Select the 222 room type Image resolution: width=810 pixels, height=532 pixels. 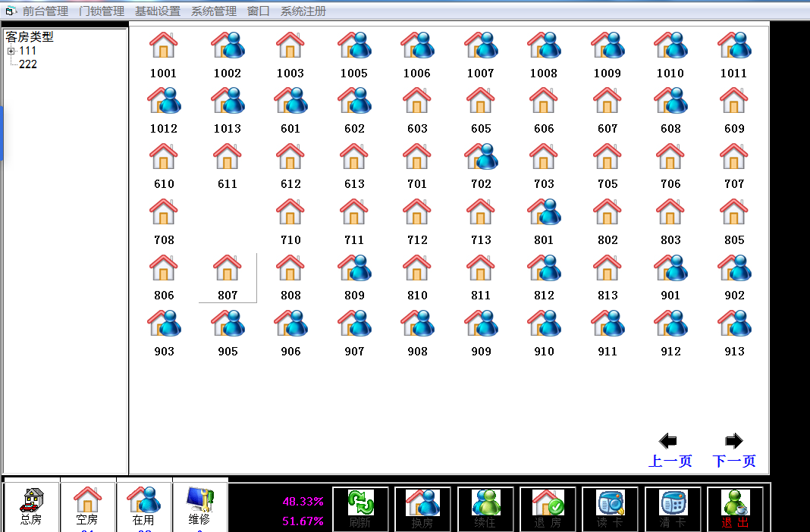28,64
